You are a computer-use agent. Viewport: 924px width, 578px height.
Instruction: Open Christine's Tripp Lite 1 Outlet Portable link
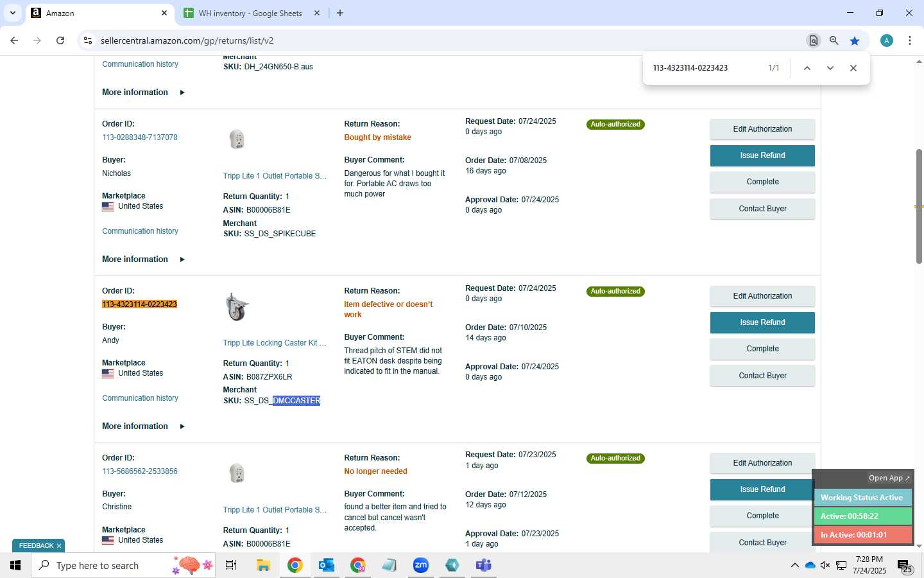click(x=275, y=510)
